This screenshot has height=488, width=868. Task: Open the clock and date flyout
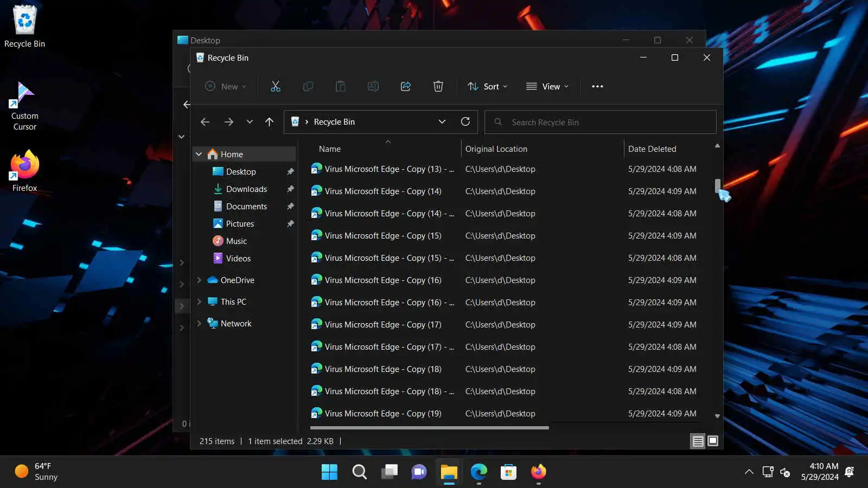coord(820,472)
